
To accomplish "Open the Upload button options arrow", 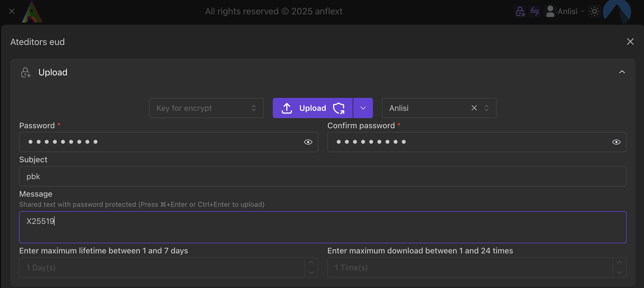I will click(363, 108).
